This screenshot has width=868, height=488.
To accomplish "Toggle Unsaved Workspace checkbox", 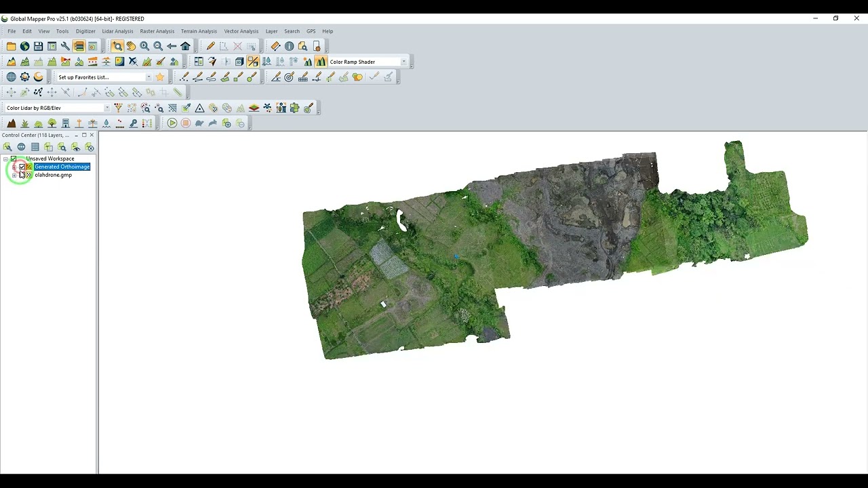I will [x=13, y=159].
